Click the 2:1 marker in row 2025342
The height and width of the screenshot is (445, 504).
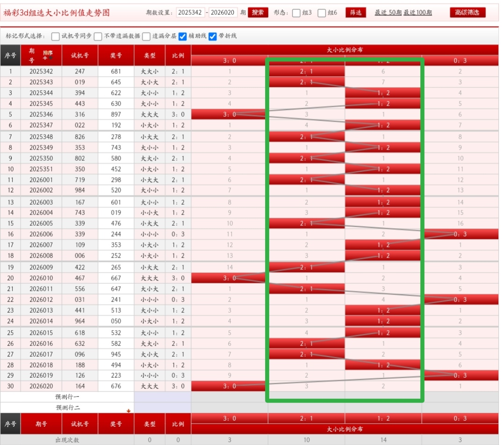point(307,72)
